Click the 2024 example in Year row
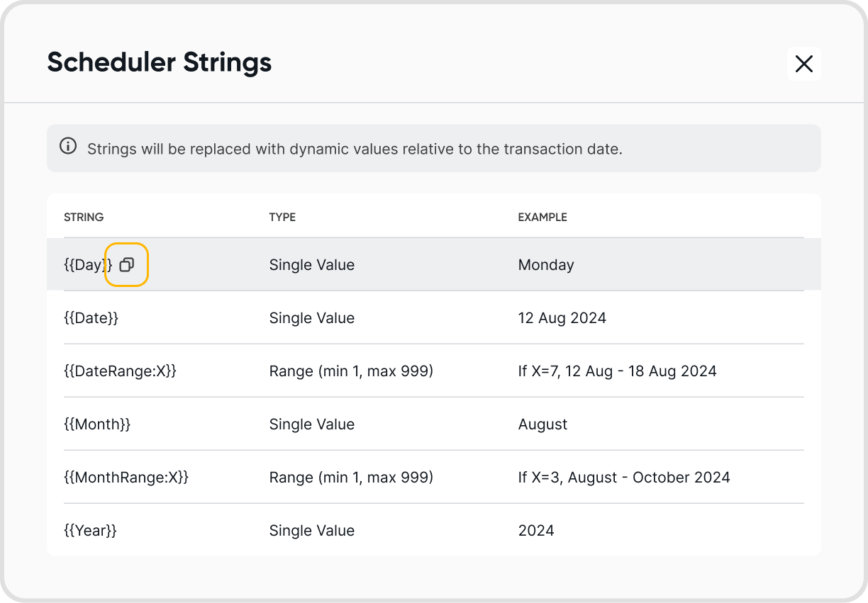The width and height of the screenshot is (868, 603). pos(536,531)
